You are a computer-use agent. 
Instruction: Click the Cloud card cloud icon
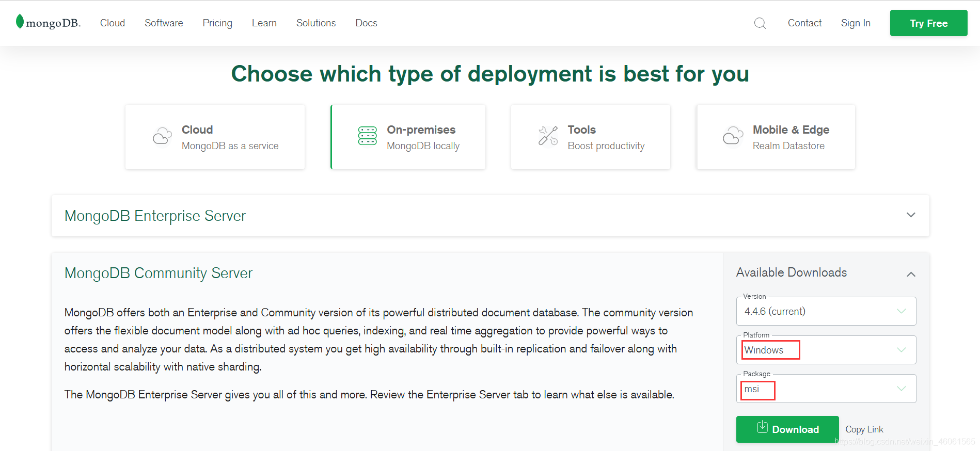(162, 136)
